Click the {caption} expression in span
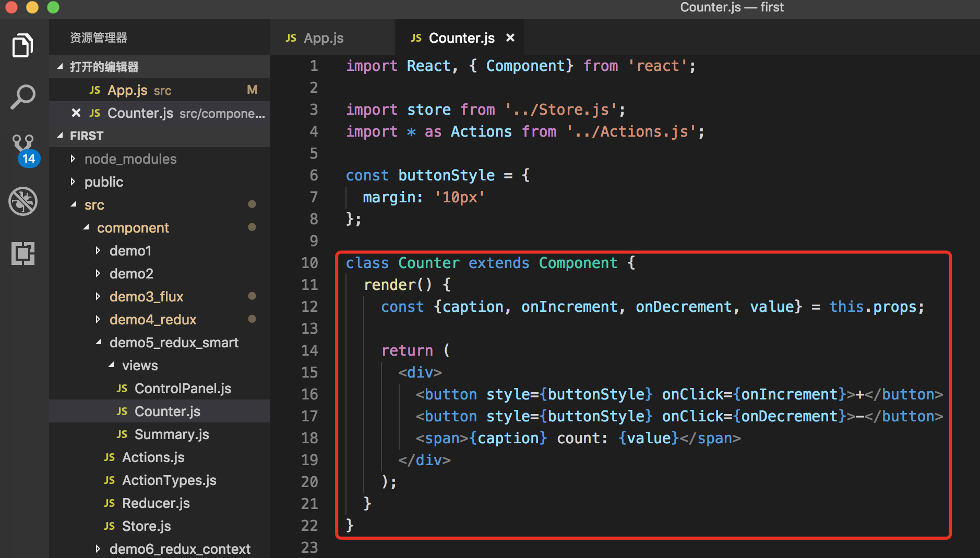This screenshot has width=980, height=558. pos(508,438)
